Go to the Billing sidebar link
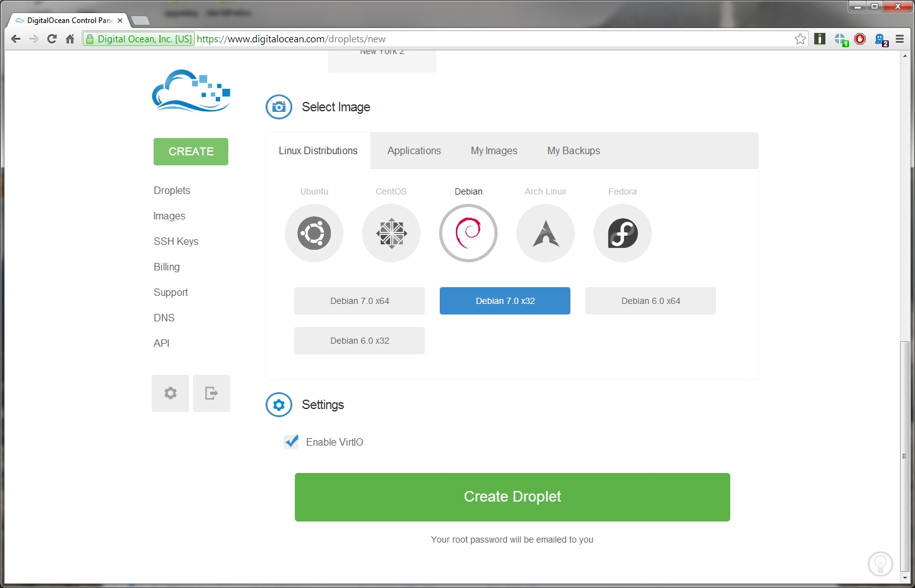Image resolution: width=915 pixels, height=588 pixels. click(x=167, y=267)
